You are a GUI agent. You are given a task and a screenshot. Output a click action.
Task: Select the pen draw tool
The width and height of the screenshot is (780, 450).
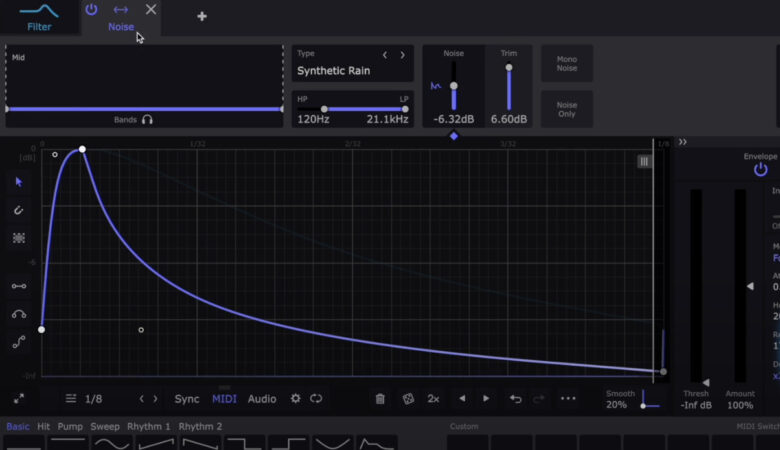click(19, 210)
